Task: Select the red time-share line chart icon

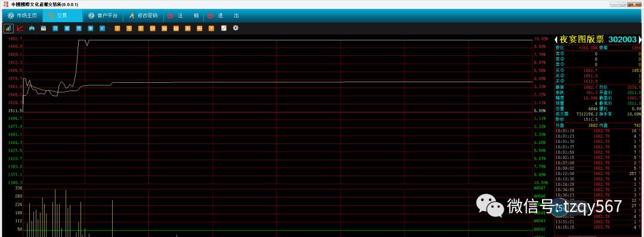Action: click(x=20, y=29)
